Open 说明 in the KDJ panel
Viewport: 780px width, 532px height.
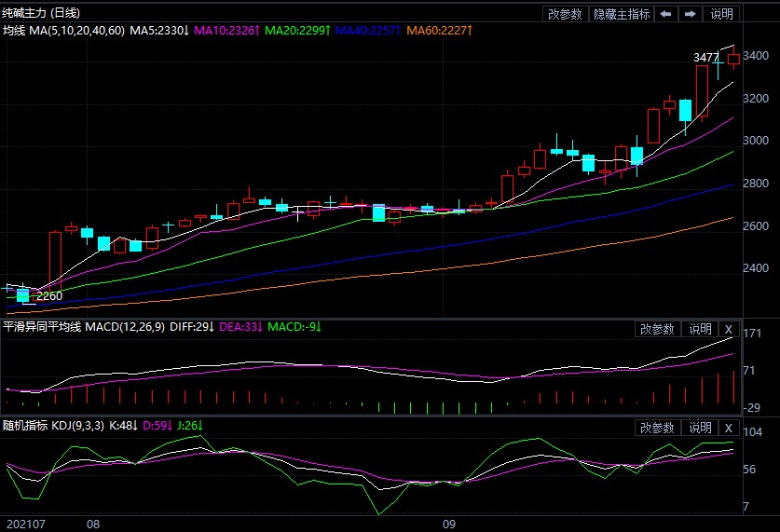700,428
